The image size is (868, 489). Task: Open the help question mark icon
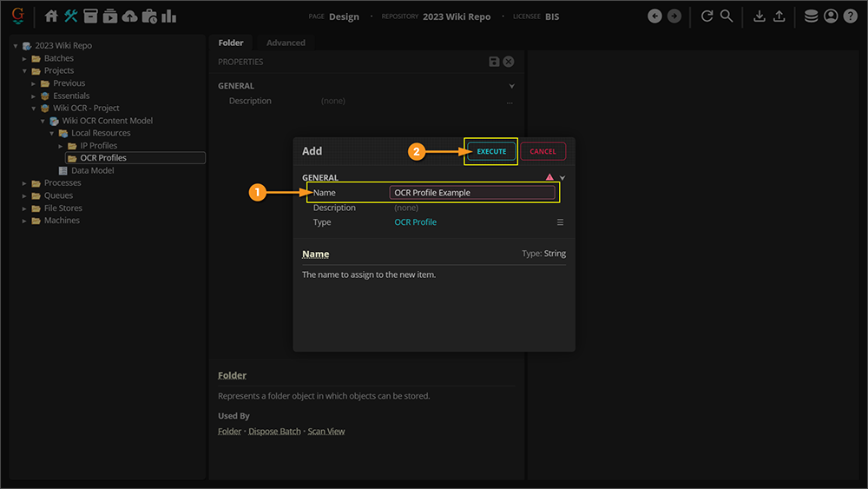click(850, 16)
